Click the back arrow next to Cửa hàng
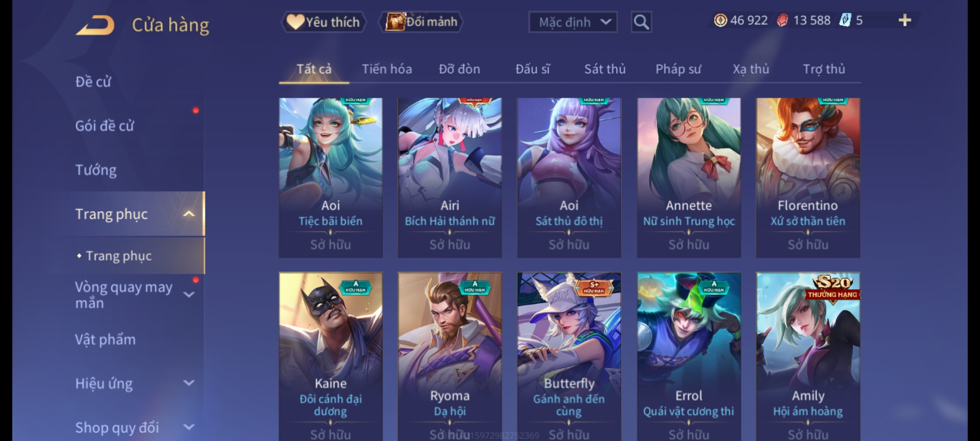Image resolution: width=980 pixels, height=441 pixels. click(x=95, y=25)
